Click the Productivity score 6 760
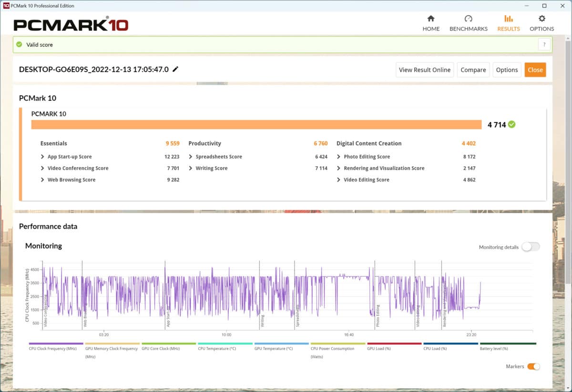The height and width of the screenshot is (392, 572). (321, 143)
